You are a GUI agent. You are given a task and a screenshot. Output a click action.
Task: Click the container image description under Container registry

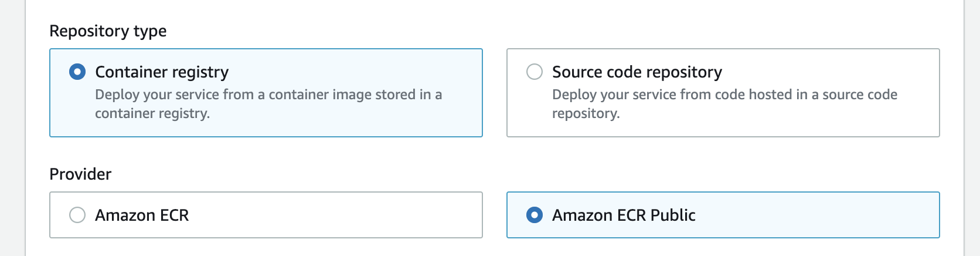tap(268, 95)
